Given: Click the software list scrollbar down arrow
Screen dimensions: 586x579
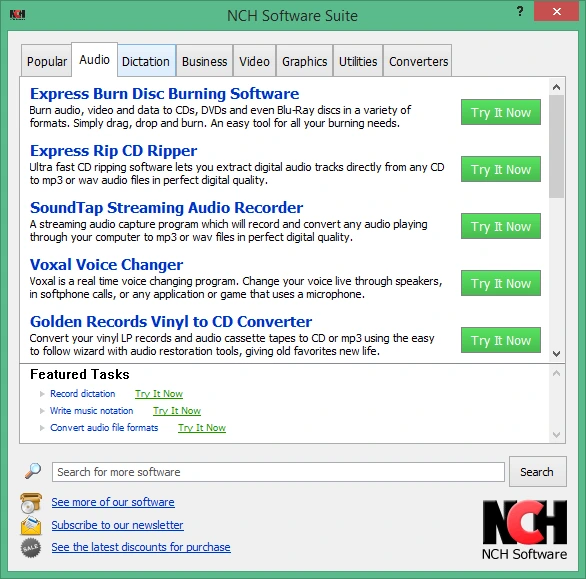Looking at the screenshot, I should click(556, 353).
